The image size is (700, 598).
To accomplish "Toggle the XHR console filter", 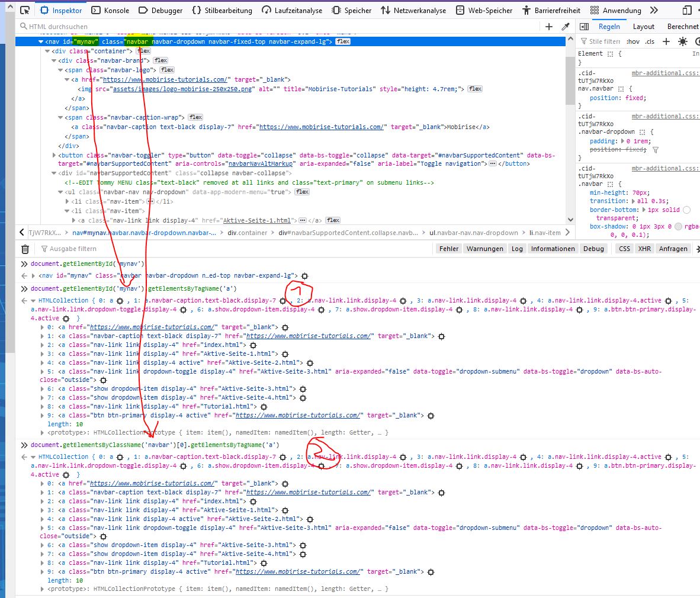I will pyautogui.click(x=644, y=249).
